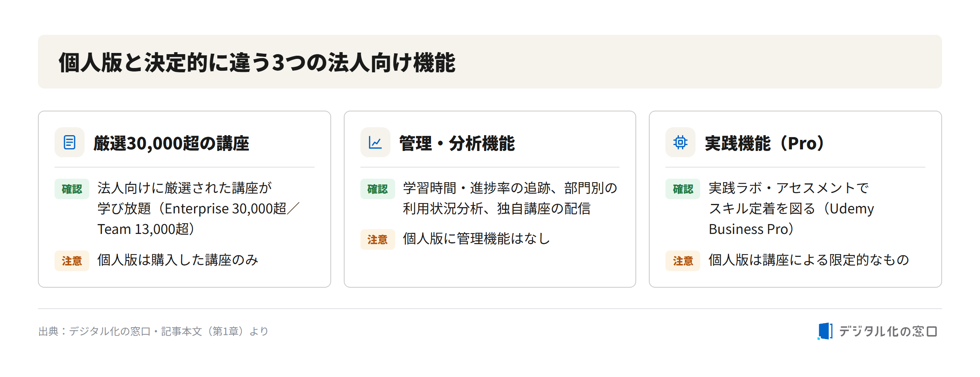This screenshot has width=980, height=377.
Task: Click the line chart icon beside 管理・分析機能
Action: click(x=375, y=142)
